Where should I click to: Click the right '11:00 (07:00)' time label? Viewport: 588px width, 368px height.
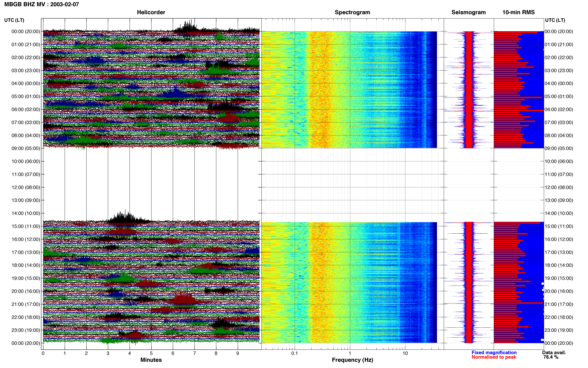click(x=559, y=174)
